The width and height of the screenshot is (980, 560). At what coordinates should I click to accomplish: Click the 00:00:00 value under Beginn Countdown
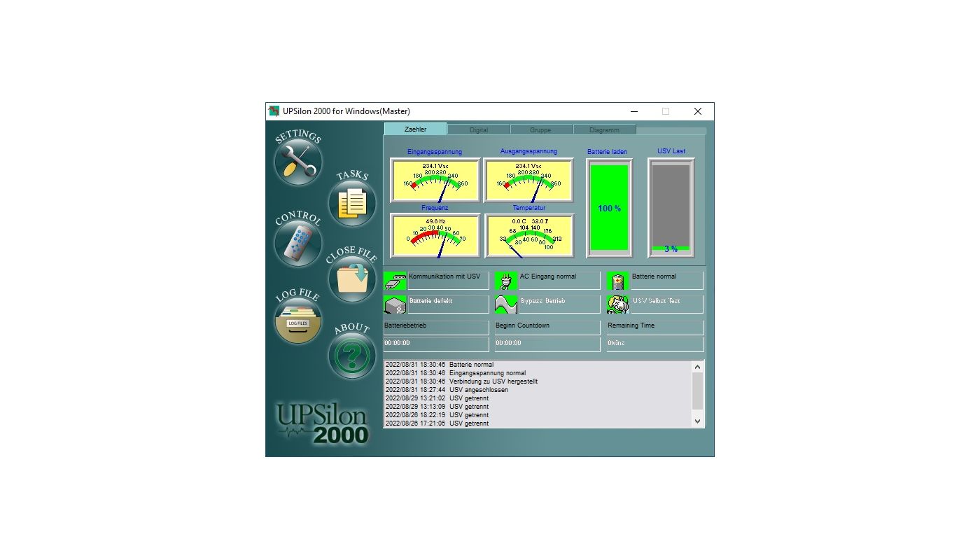pyautogui.click(x=547, y=344)
